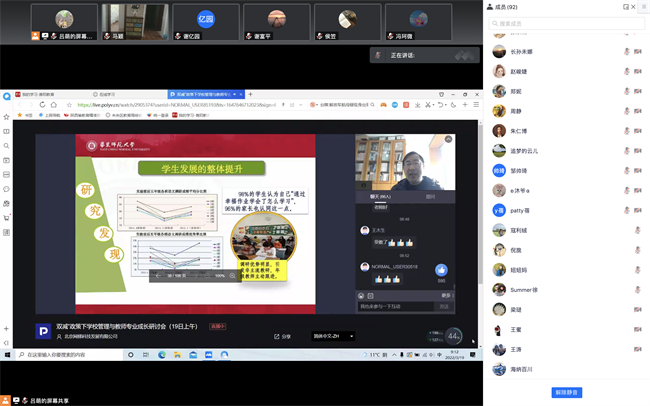Image resolution: width=650 pixels, height=406 pixels.
Task: Click the search icon in left sidebar
Action: click(6, 146)
